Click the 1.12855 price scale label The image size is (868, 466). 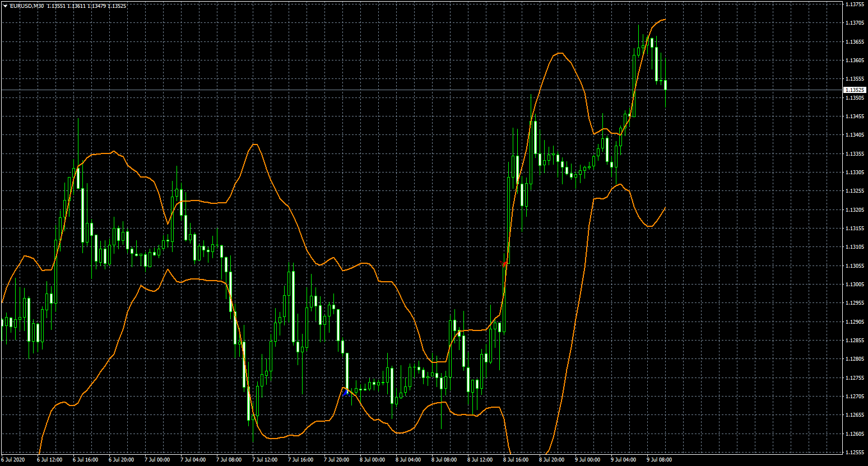(x=855, y=341)
